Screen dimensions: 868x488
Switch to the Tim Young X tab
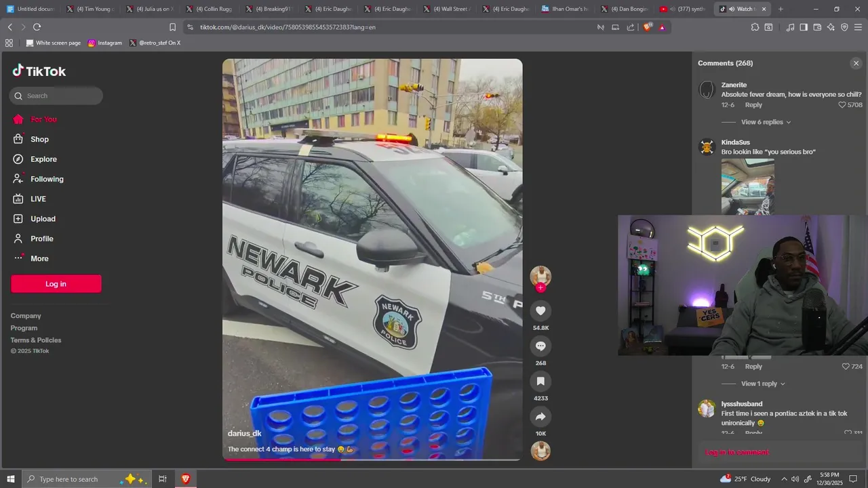point(90,9)
